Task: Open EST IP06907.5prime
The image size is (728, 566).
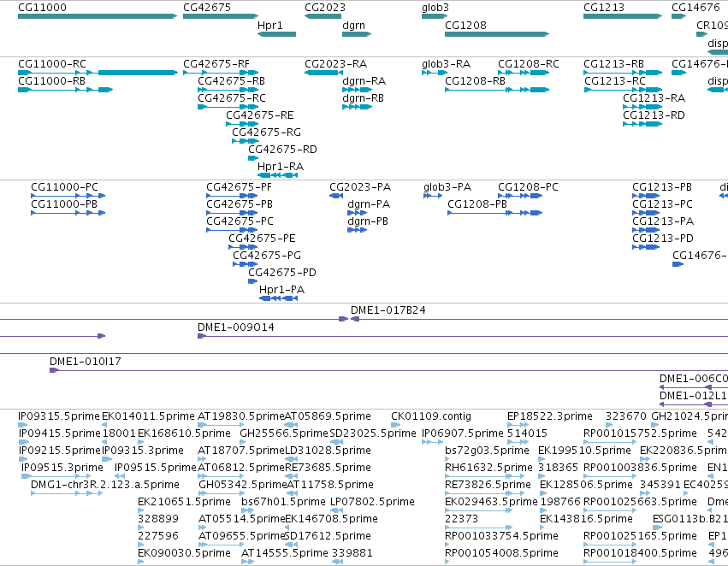Action: [x=463, y=433]
